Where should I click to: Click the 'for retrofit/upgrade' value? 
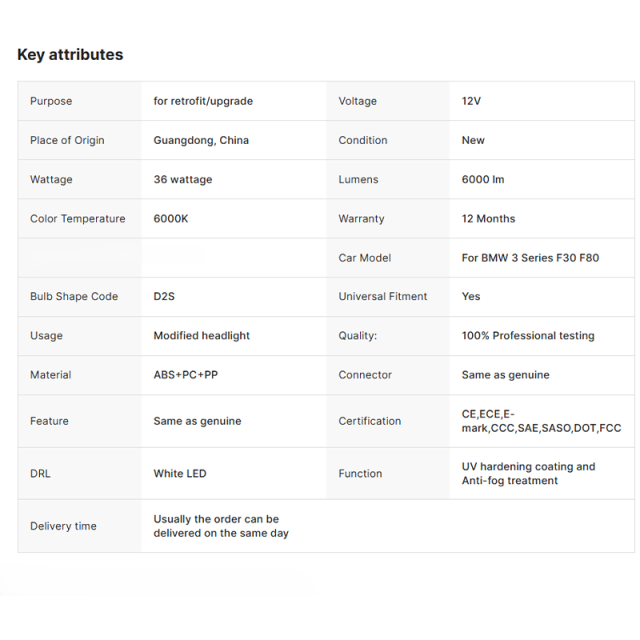[203, 101]
